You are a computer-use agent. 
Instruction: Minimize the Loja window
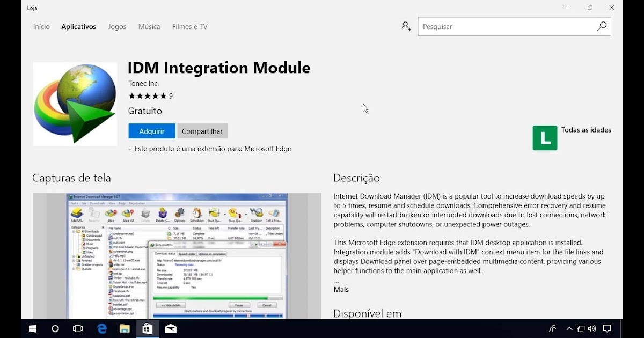568,8
